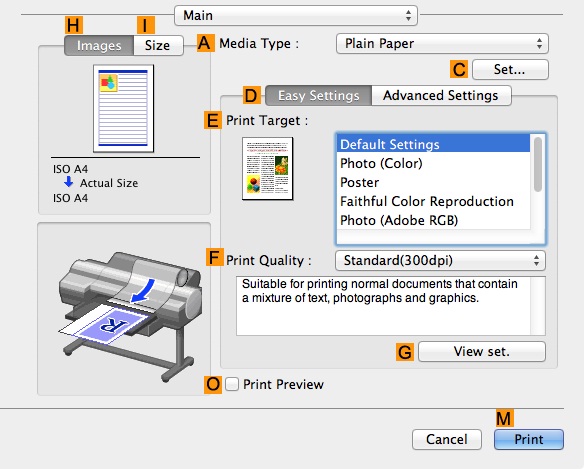Viewport: 584px width, 469px height.
Task: Switch to the Advanced Settings tab
Action: pyautogui.click(x=441, y=95)
